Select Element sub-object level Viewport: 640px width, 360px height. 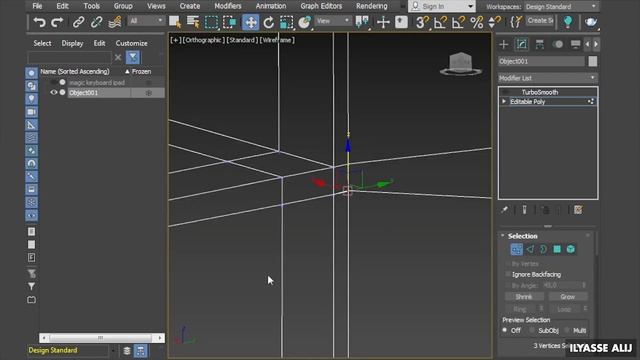[x=571, y=249]
